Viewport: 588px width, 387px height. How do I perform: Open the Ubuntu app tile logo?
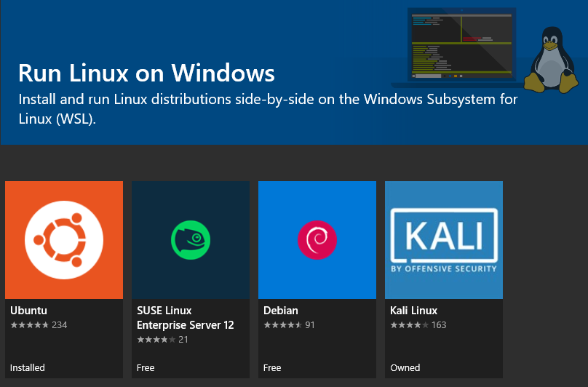(64, 240)
